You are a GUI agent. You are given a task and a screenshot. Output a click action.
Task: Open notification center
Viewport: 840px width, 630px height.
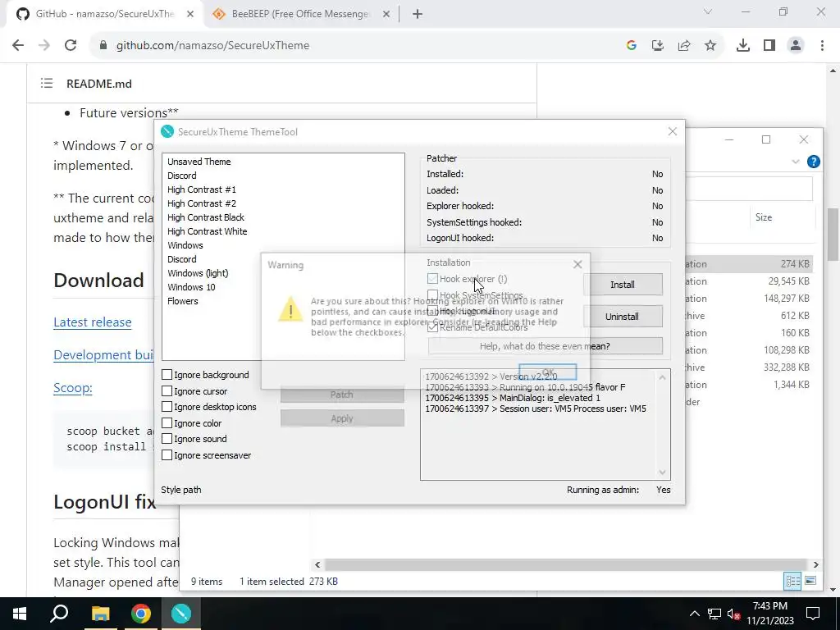[x=813, y=614]
